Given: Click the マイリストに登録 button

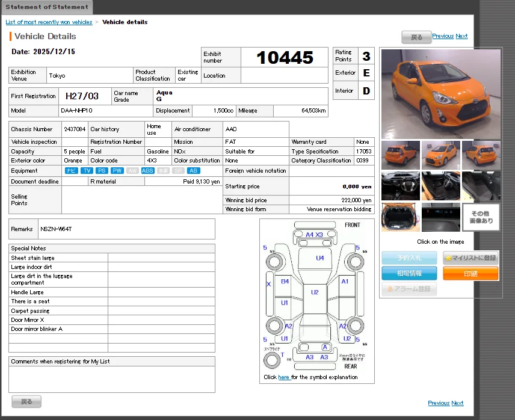Looking at the screenshot, I should click(470, 258).
